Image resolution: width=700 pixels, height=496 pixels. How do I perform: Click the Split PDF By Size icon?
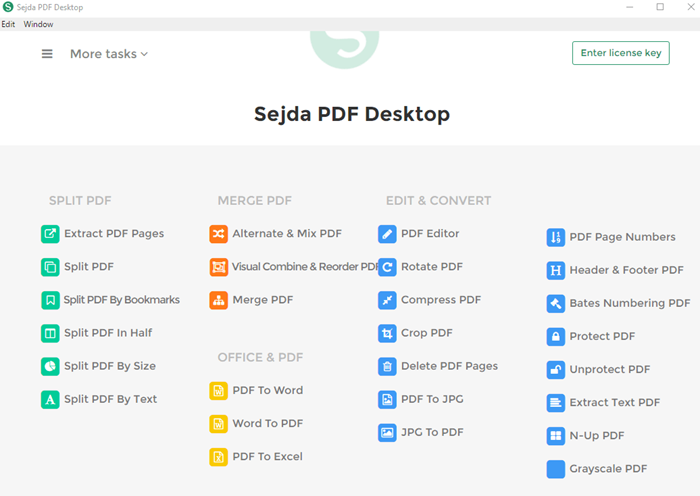tap(50, 366)
